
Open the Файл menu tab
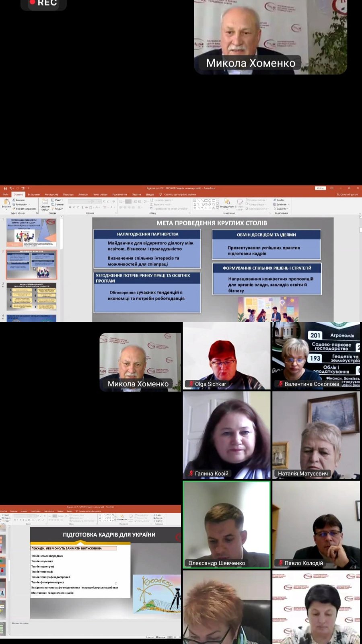coord(6,194)
